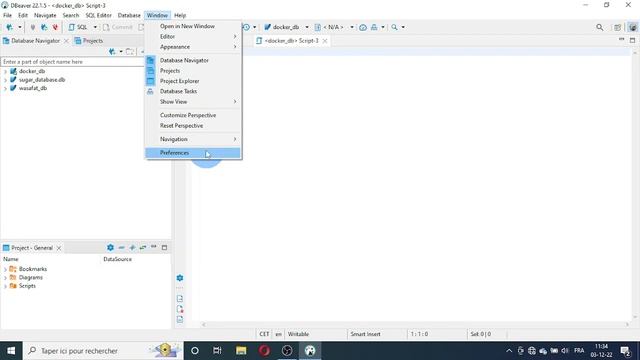Click the database tasks toolbar icon
Image resolution: width=640 pixels, height=360 pixels.
(374, 27)
